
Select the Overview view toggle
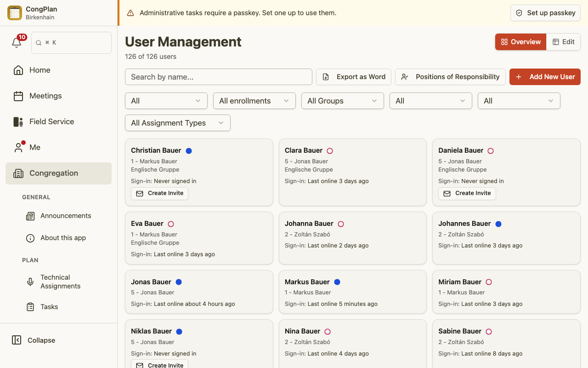[521, 42]
